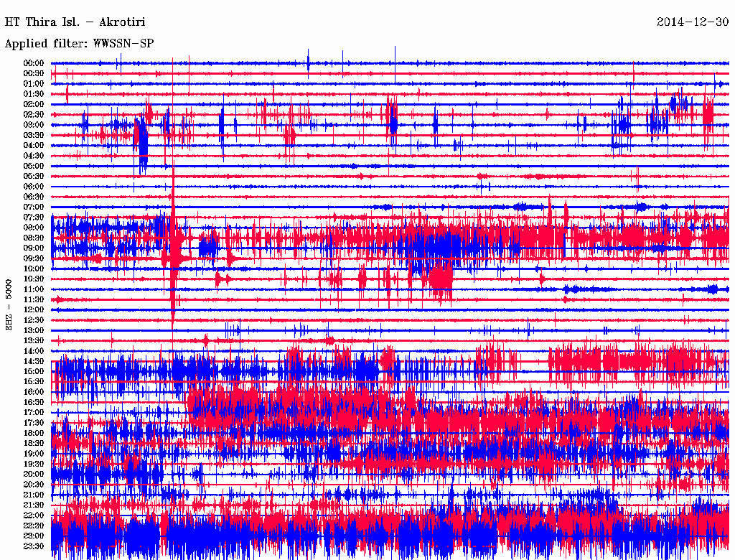Select the 06:00 time label
Viewport: 735px width, 560px height.
click(x=34, y=187)
